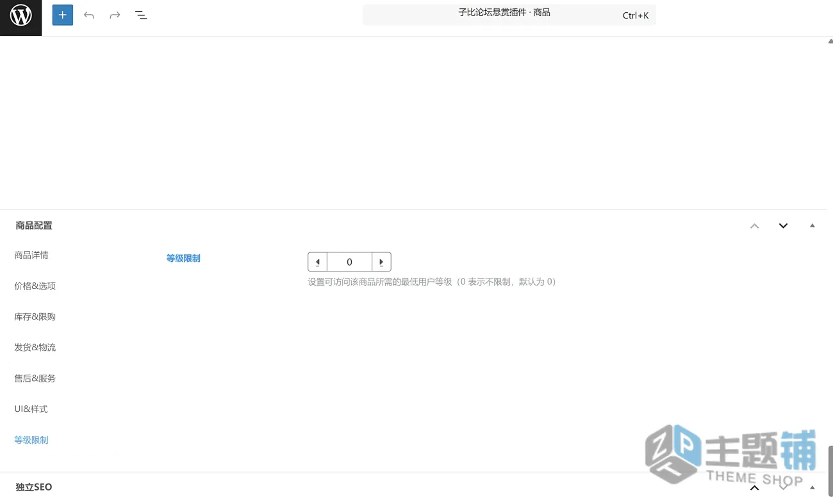
Task: Click the 等级限制 field label
Action: (183, 258)
